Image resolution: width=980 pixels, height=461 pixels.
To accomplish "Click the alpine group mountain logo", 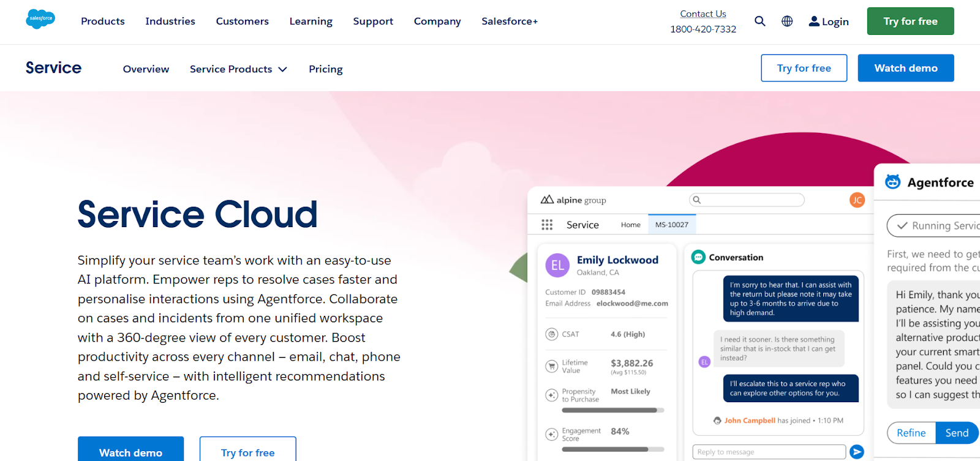I will click(x=547, y=200).
